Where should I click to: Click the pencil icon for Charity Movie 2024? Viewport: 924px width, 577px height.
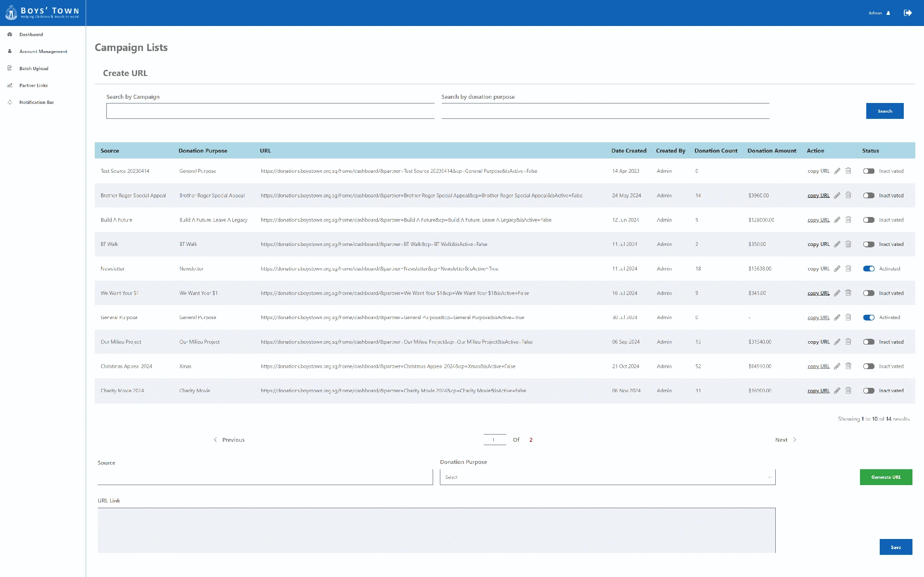point(837,391)
